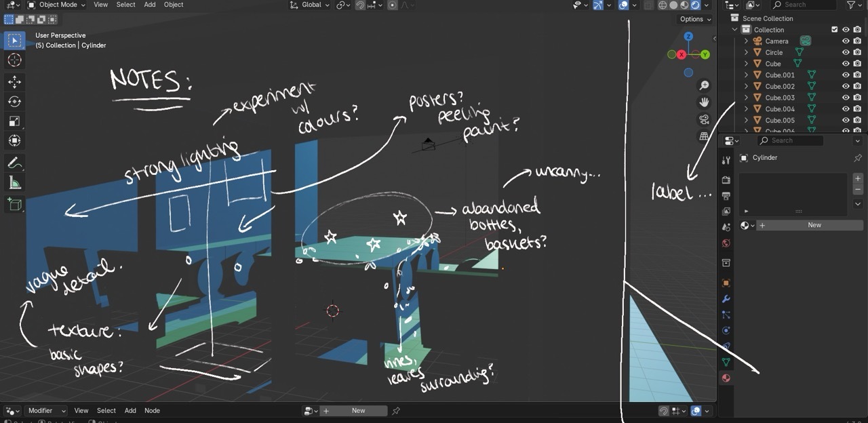Select the Rotate tool

[x=14, y=102]
